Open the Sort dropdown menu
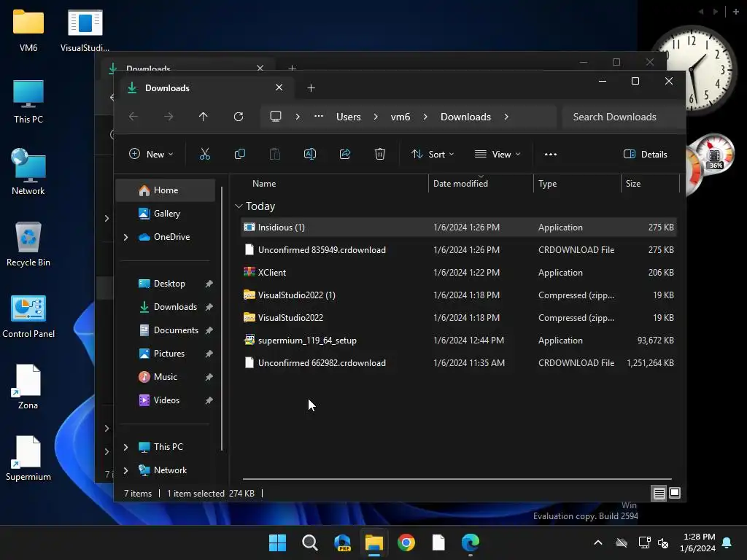 click(433, 154)
